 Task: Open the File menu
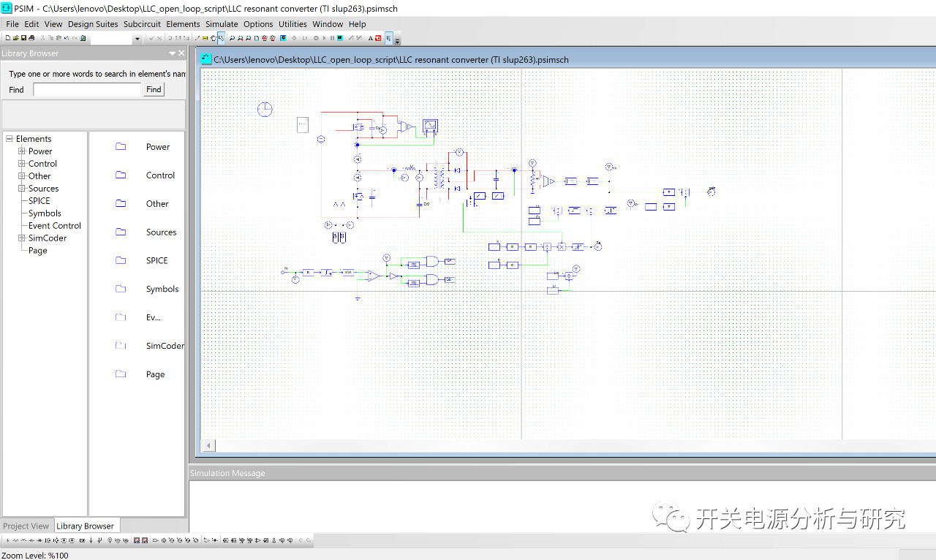[x=12, y=24]
